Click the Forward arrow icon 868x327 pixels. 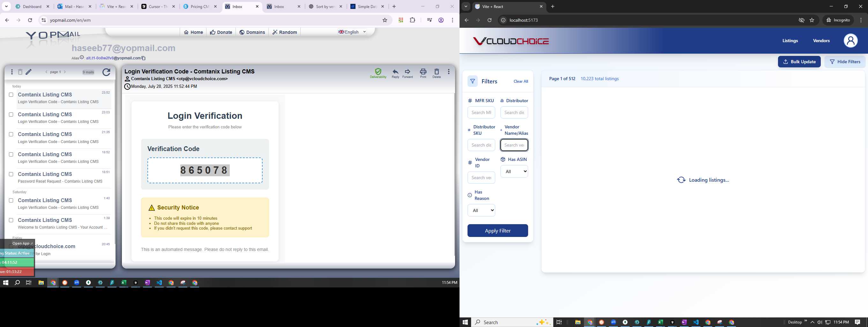point(408,72)
